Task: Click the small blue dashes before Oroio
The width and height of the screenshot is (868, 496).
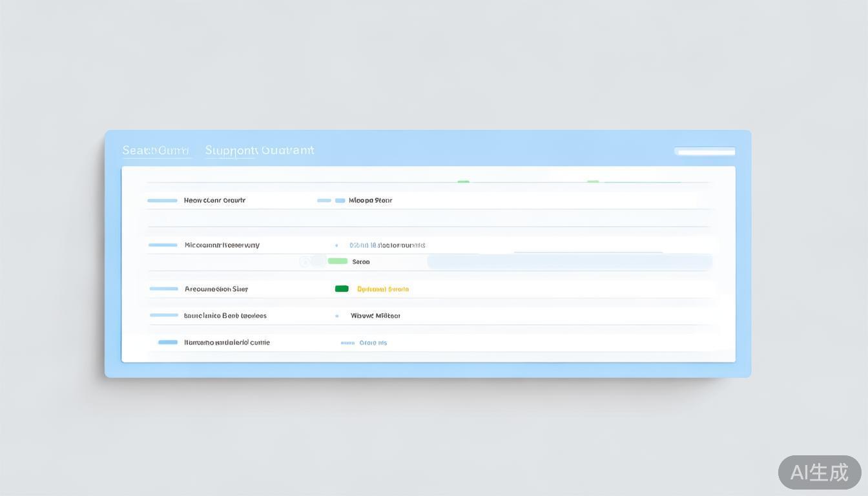Action: click(347, 343)
